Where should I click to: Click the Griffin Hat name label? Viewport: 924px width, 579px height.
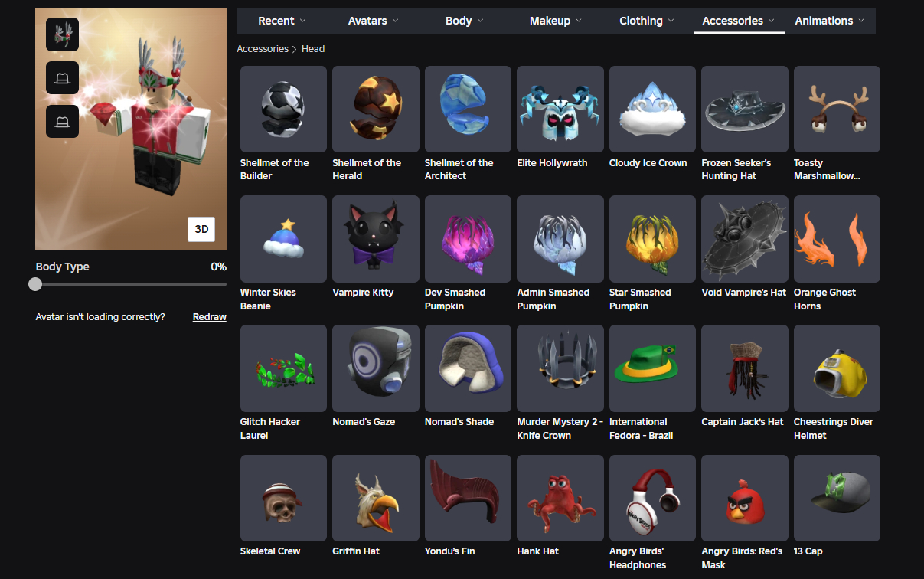356,551
